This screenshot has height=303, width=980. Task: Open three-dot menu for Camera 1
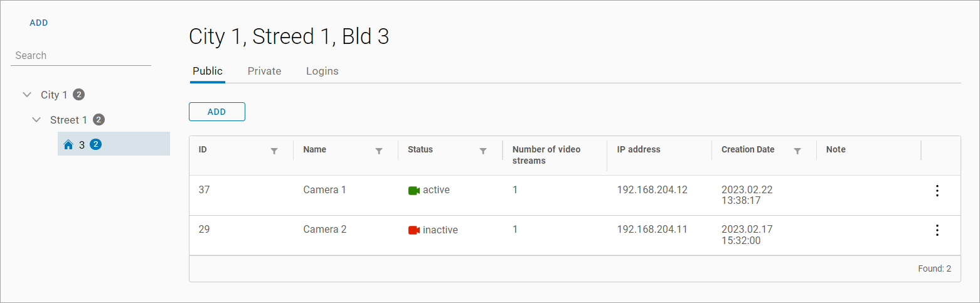937,191
